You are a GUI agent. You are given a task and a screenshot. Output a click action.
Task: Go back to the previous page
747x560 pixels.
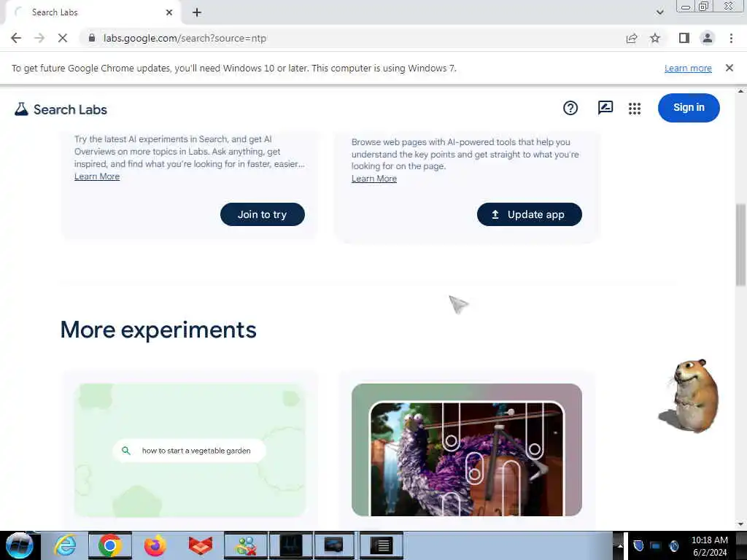pos(16,38)
